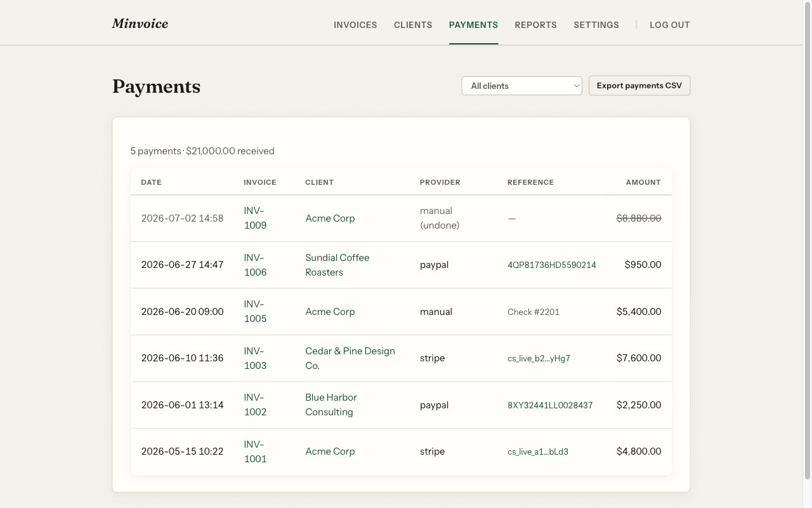The height and width of the screenshot is (508, 812).
Task: Click the $950.00 amount
Action: (x=643, y=265)
